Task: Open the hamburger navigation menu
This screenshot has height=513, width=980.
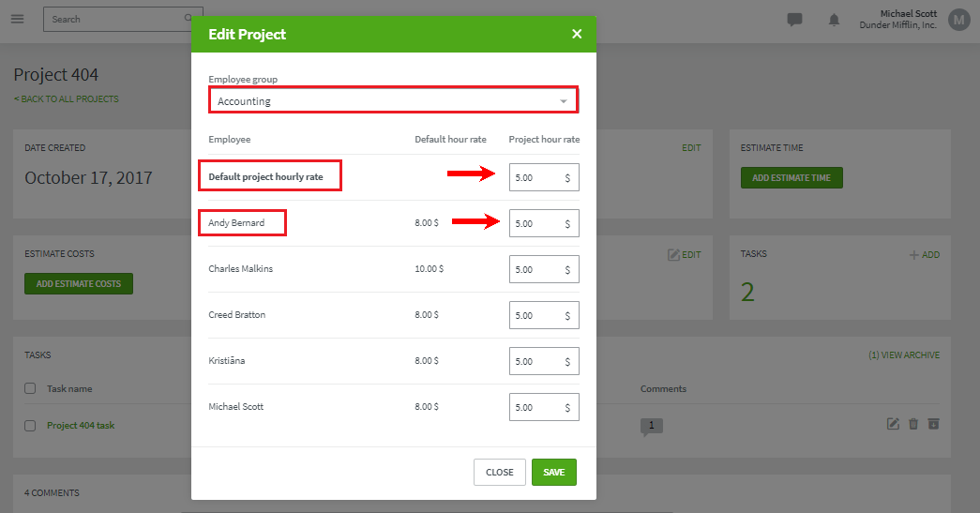Action: [18, 19]
